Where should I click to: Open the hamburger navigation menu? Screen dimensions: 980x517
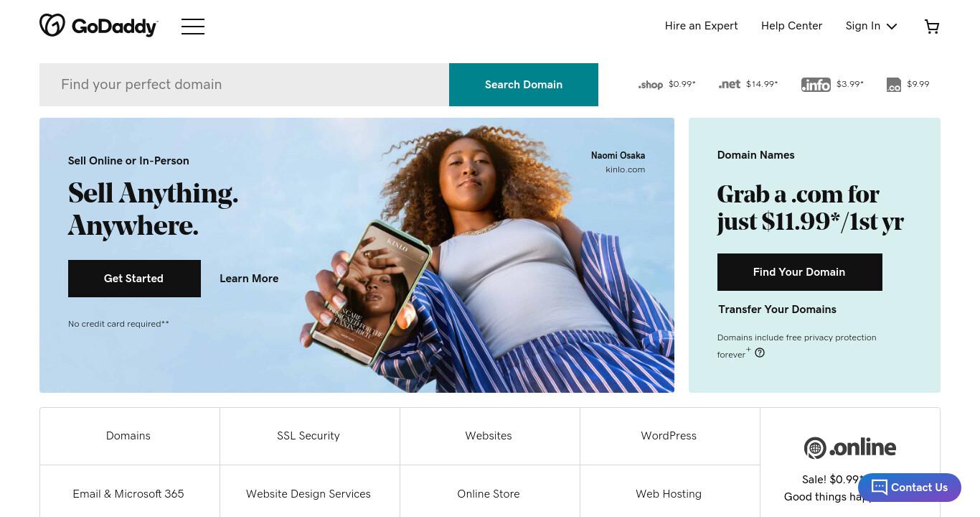coord(193,27)
